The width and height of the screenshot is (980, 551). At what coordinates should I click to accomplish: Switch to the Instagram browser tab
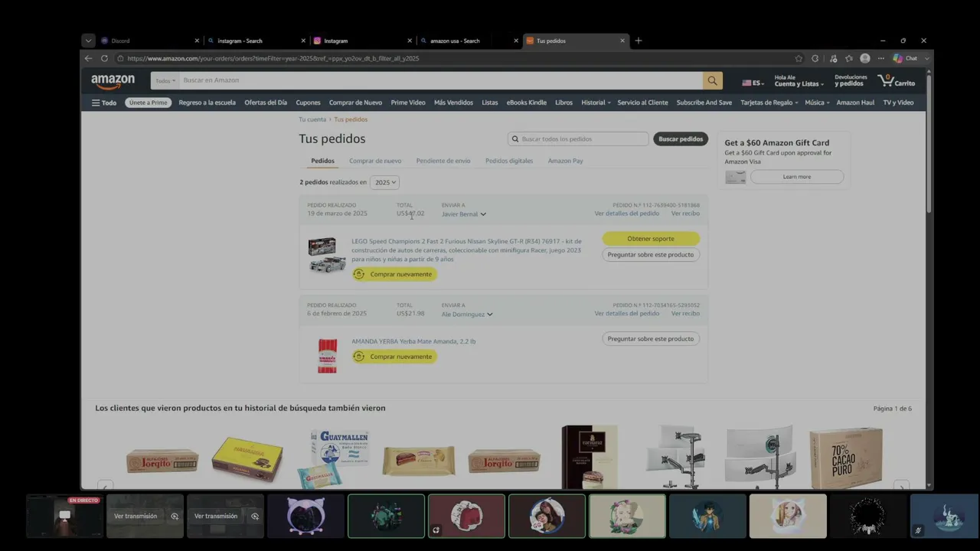click(361, 41)
